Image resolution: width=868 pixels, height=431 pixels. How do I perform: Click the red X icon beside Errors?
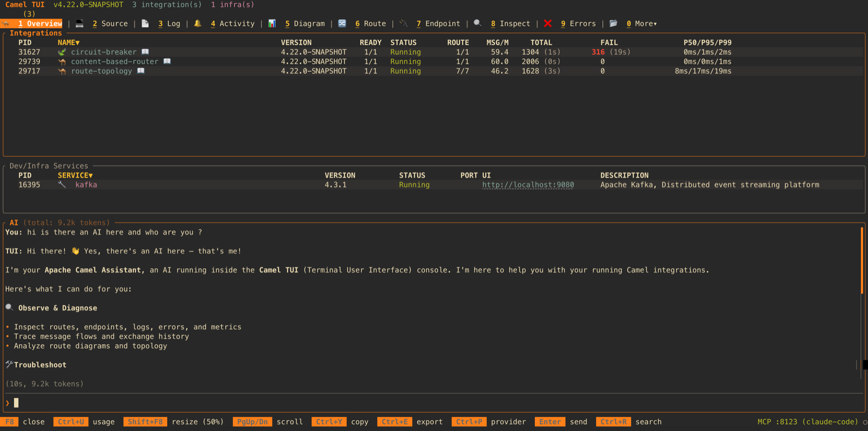(548, 23)
